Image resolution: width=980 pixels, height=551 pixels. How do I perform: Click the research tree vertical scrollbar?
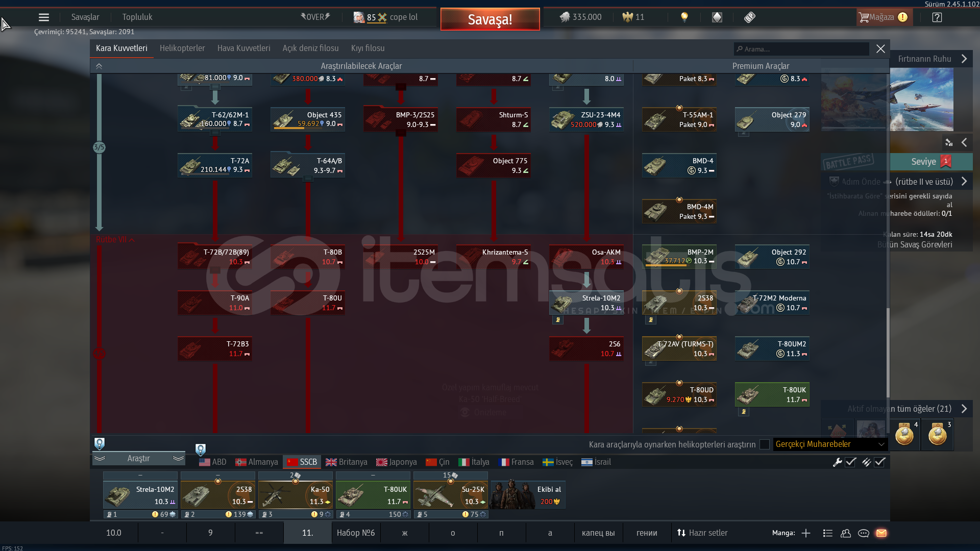888,352
